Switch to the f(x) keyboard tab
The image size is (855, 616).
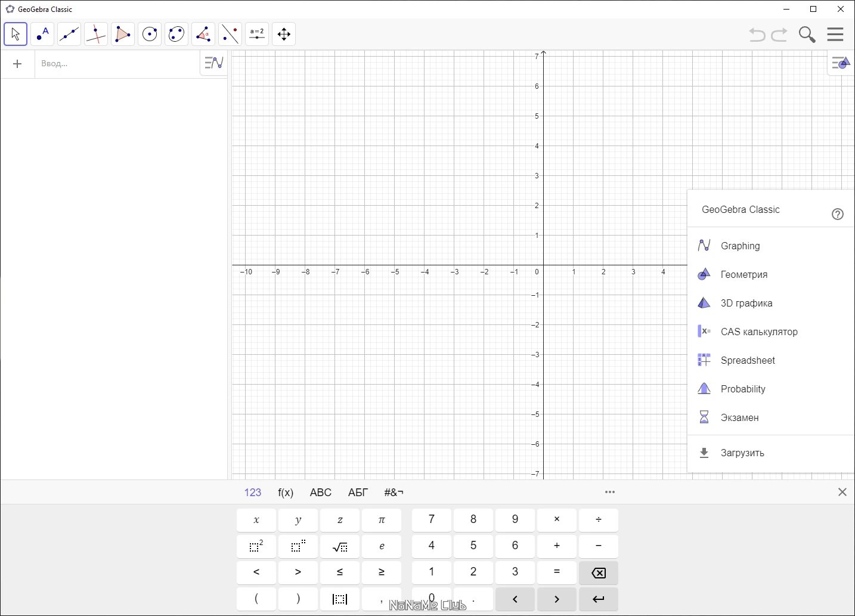click(x=286, y=493)
